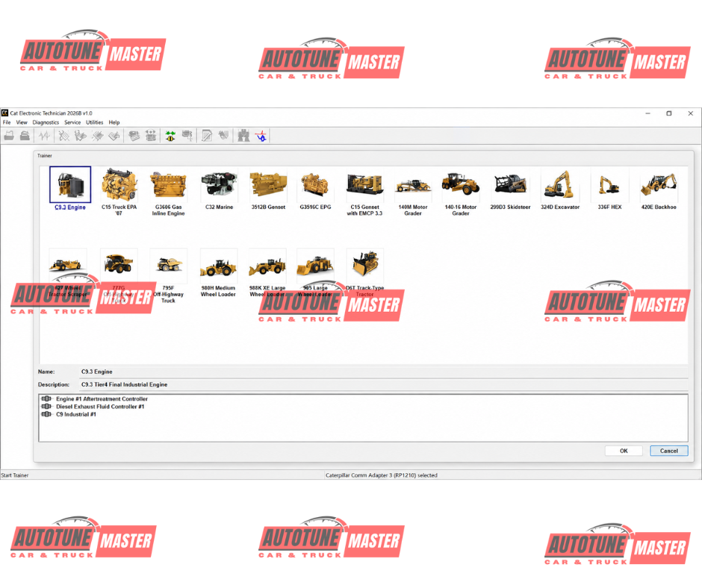This screenshot has height=588, width=702.
Task: Select the C15 Truck EPA '07 engine
Action: [x=119, y=184]
